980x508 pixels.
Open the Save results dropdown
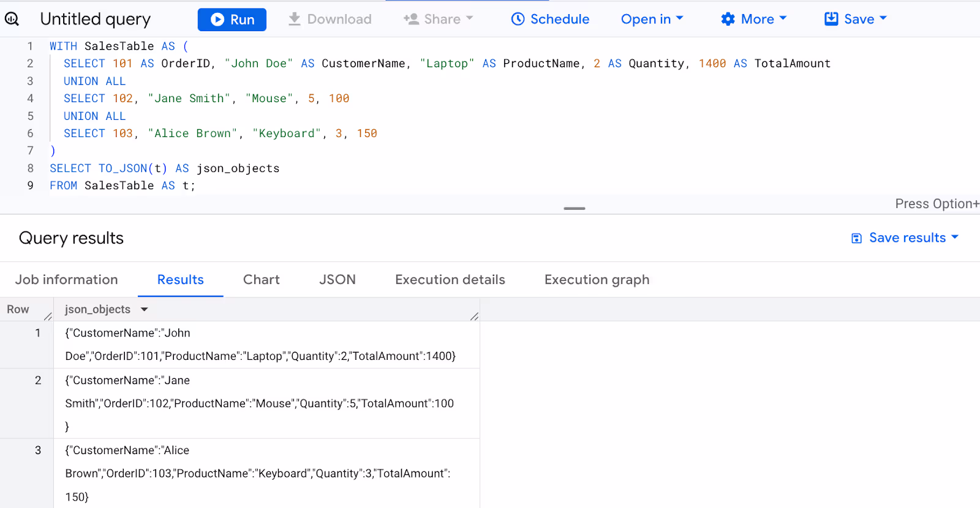tap(905, 237)
